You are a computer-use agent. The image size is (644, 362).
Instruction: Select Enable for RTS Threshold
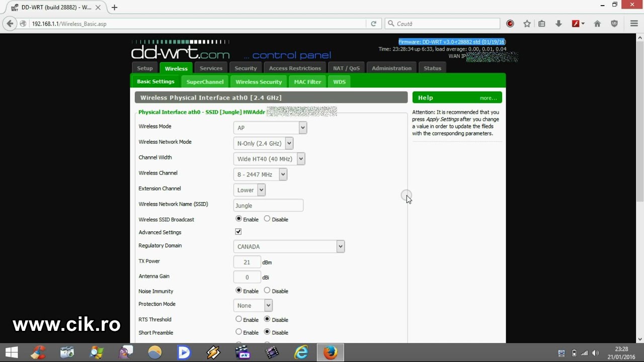(x=238, y=319)
